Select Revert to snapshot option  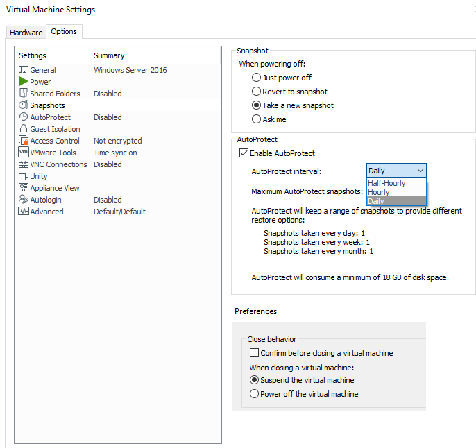coord(256,92)
